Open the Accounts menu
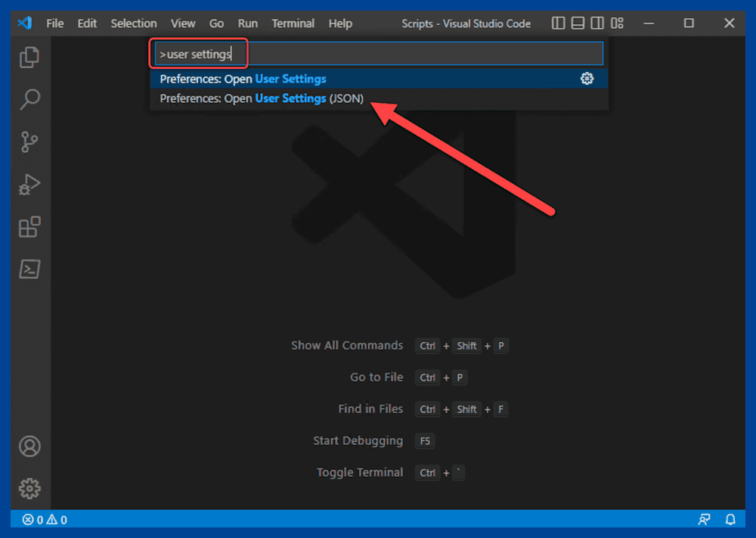Screen dimensions: 756x538 pos(29,446)
